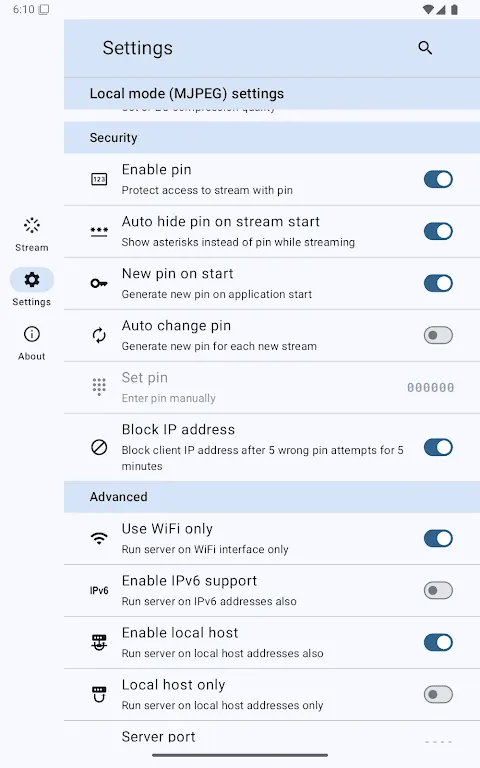
Task: Click the refresh icon beside Auto change pin
Action: click(99, 336)
